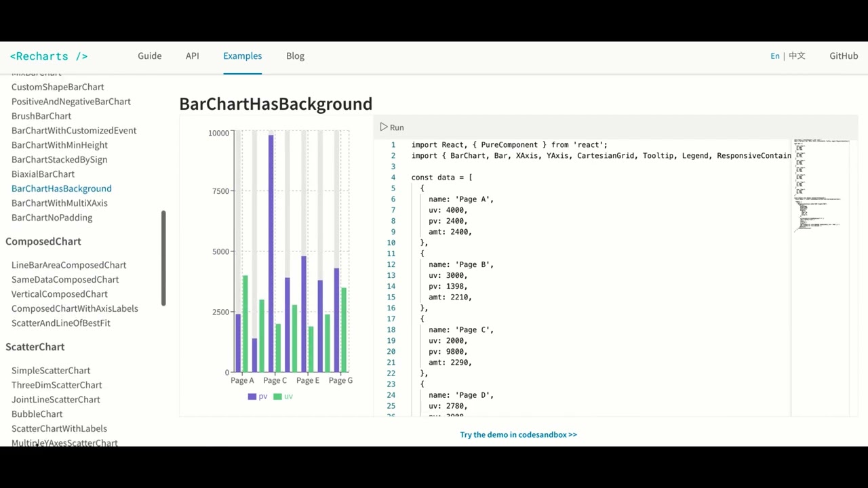Image resolution: width=868 pixels, height=488 pixels.
Task: Select the Examples tab
Action: [242, 56]
